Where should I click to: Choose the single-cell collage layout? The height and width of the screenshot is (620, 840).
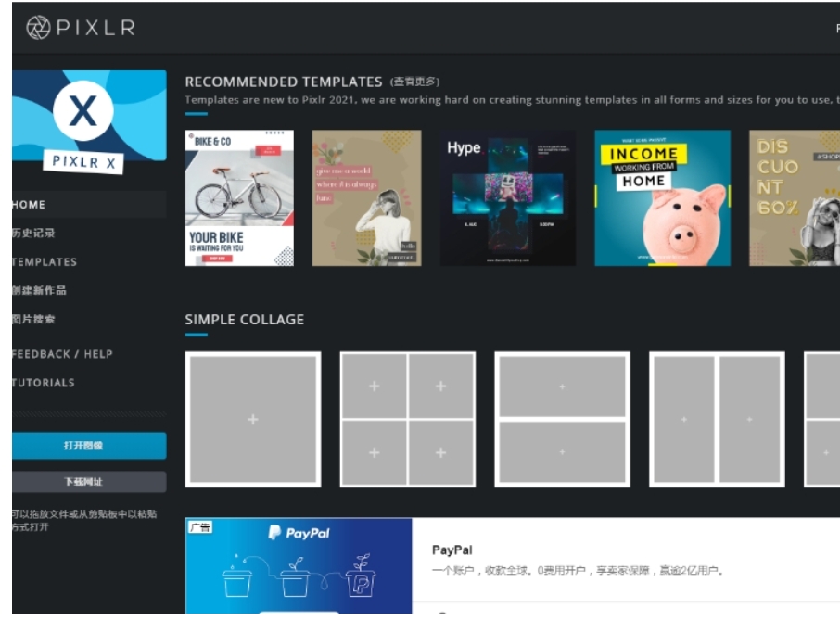253,419
